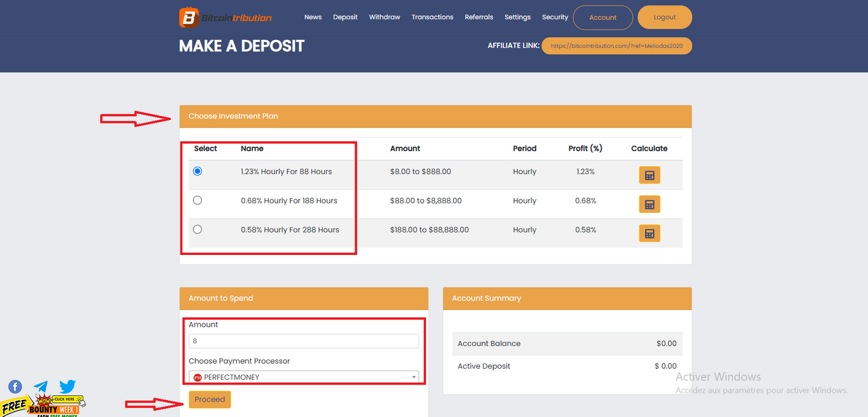Click the Free Bounty Week badge
868x417 pixels.
41,406
